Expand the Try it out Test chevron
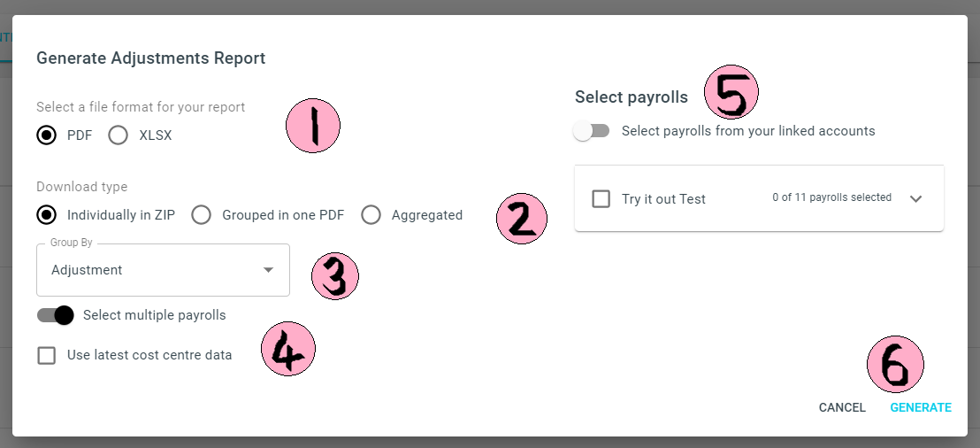 pos(915,199)
